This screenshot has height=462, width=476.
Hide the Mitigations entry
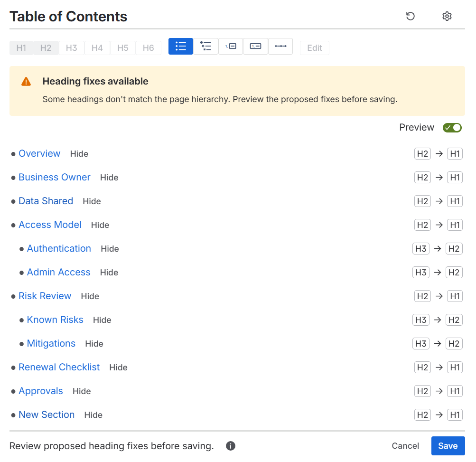94,344
